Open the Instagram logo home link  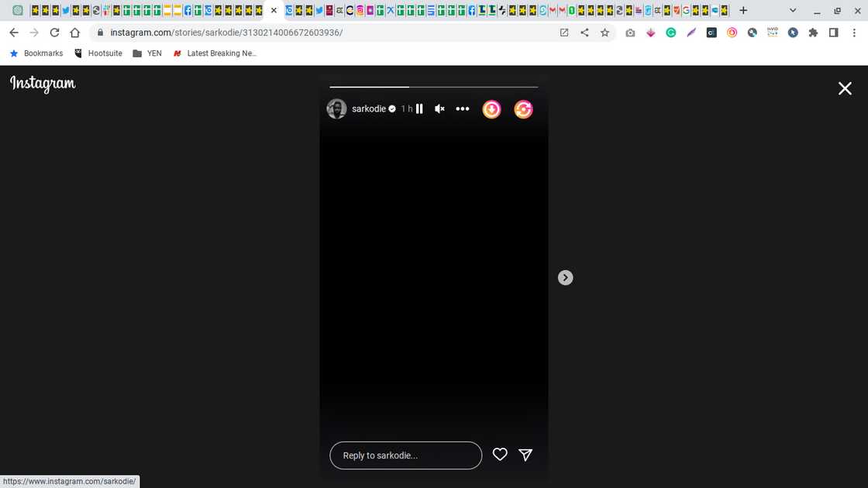pyautogui.click(x=43, y=84)
